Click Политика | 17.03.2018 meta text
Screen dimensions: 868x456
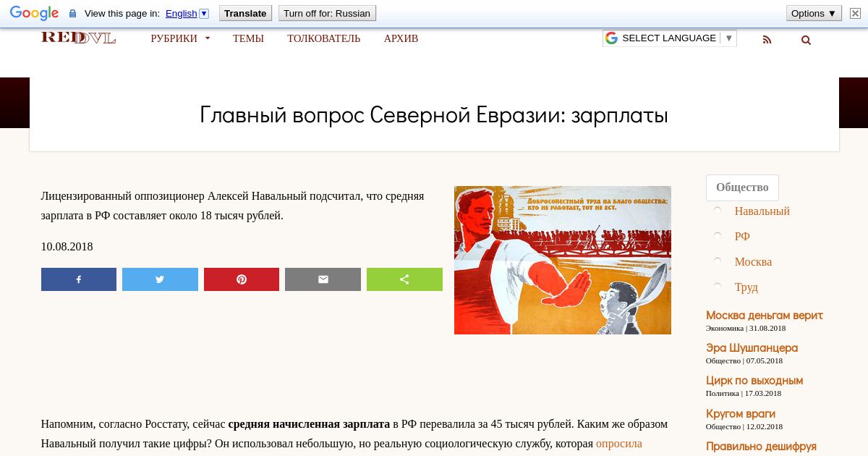pyautogui.click(x=744, y=393)
